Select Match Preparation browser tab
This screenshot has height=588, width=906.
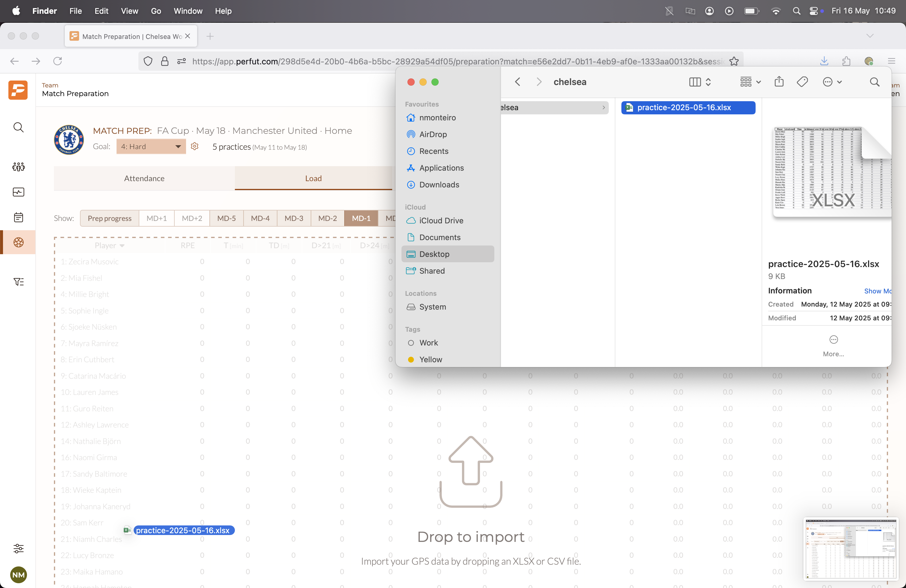tap(131, 36)
